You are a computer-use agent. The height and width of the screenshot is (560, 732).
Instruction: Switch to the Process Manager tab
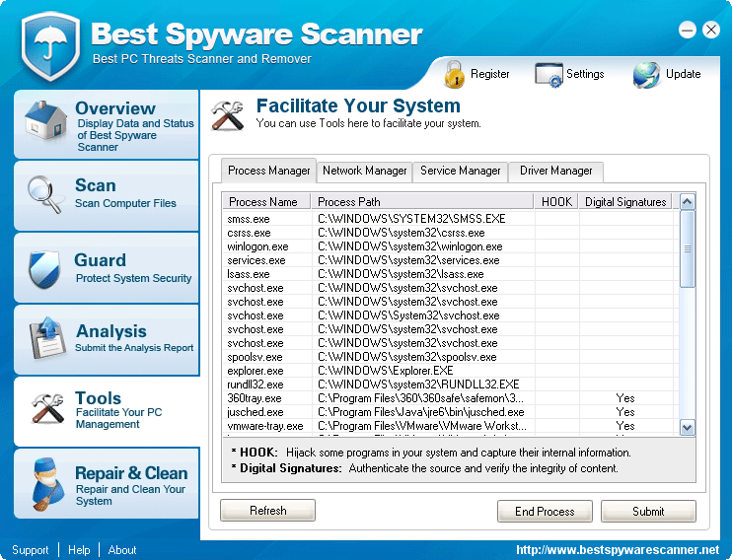[x=269, y=171]
